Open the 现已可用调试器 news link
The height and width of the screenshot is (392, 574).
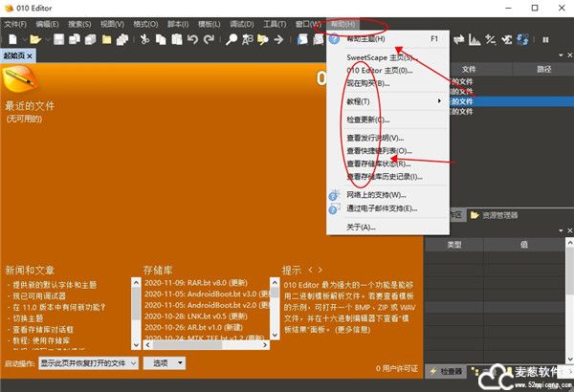click(39, 295)
